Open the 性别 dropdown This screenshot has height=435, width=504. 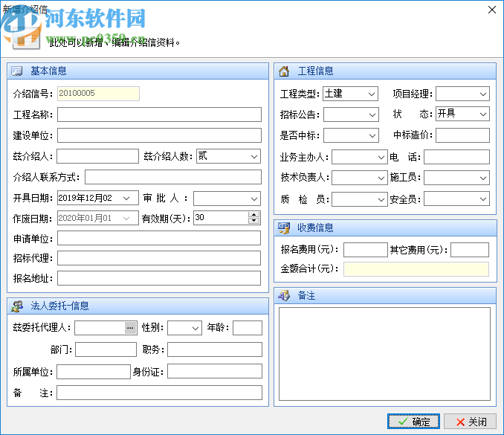point(185,328)
